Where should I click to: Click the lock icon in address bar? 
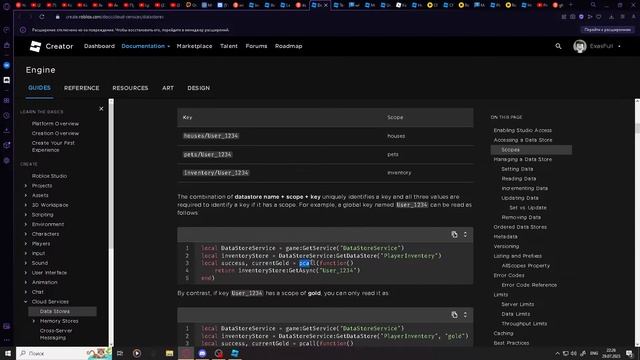click(58, 17)
